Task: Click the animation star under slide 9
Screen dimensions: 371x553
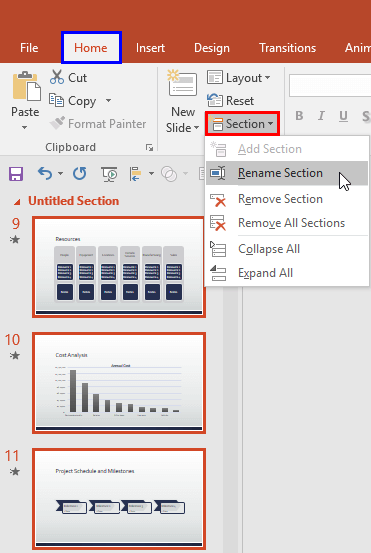Action: point(15,240)
